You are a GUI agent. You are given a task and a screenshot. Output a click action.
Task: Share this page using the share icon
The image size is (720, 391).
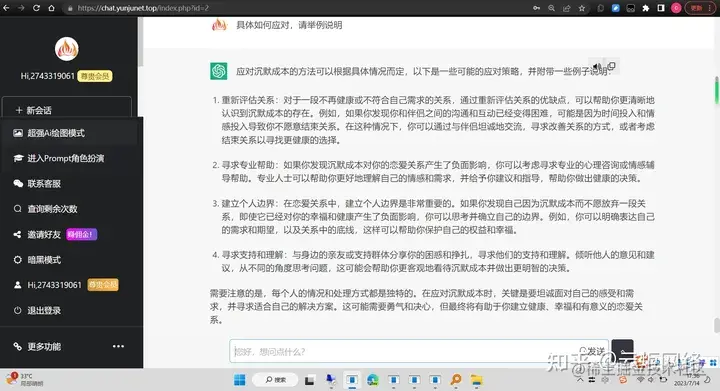[x=567, y=8]
